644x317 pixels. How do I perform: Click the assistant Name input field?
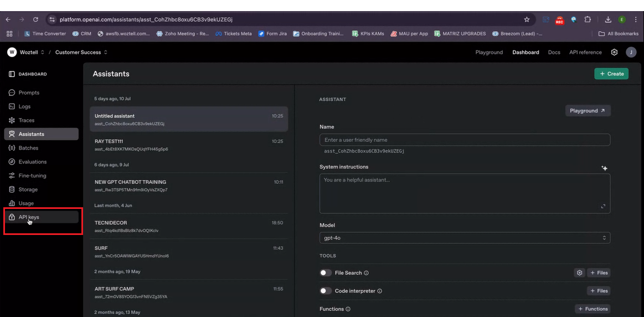point(465,140)
